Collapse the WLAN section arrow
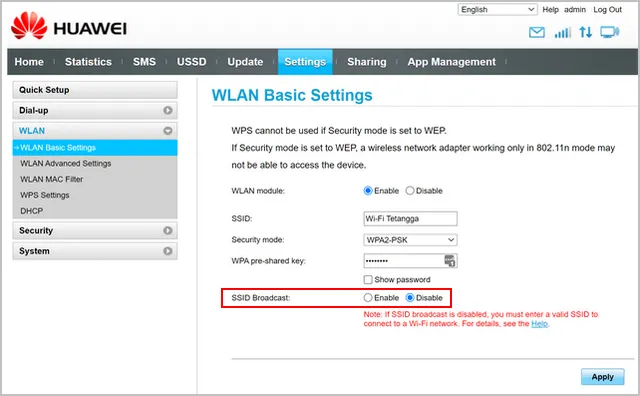The height and width of the screenshot is (396, 640). tap(168, 131)
